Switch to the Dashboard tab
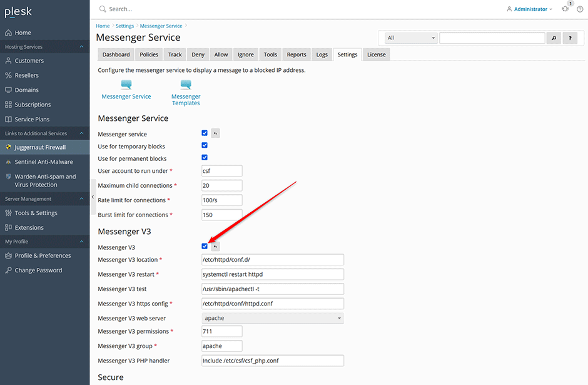Image resolution: width=588 pixels, height=385 pixels. point(116,54)
